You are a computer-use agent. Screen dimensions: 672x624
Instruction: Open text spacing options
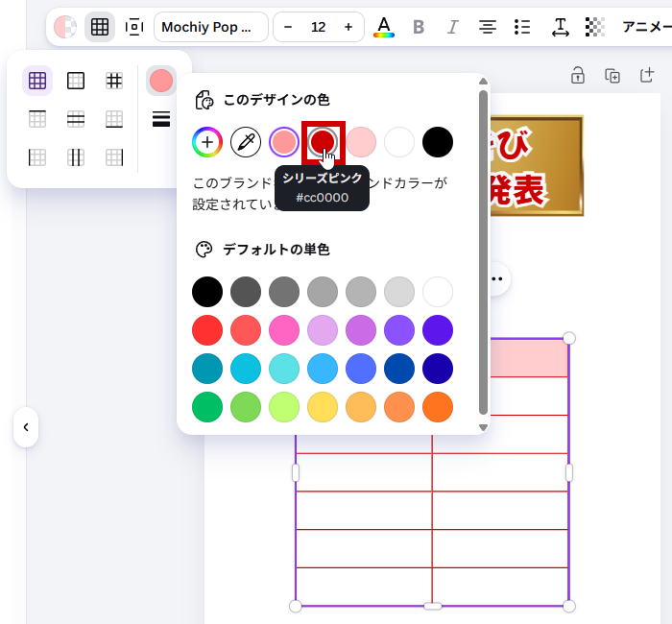point(560,27)
